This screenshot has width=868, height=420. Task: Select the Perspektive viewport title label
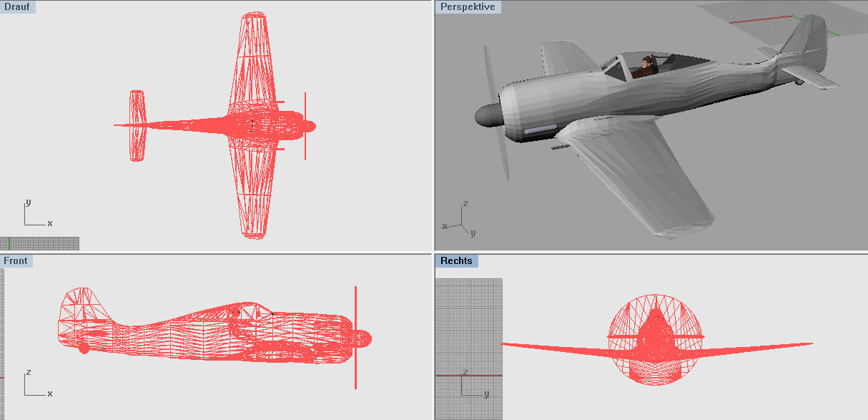[x=468, y=6]
